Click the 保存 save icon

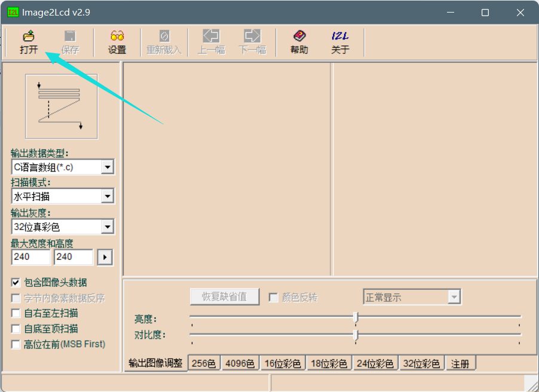tap(70, 36)
